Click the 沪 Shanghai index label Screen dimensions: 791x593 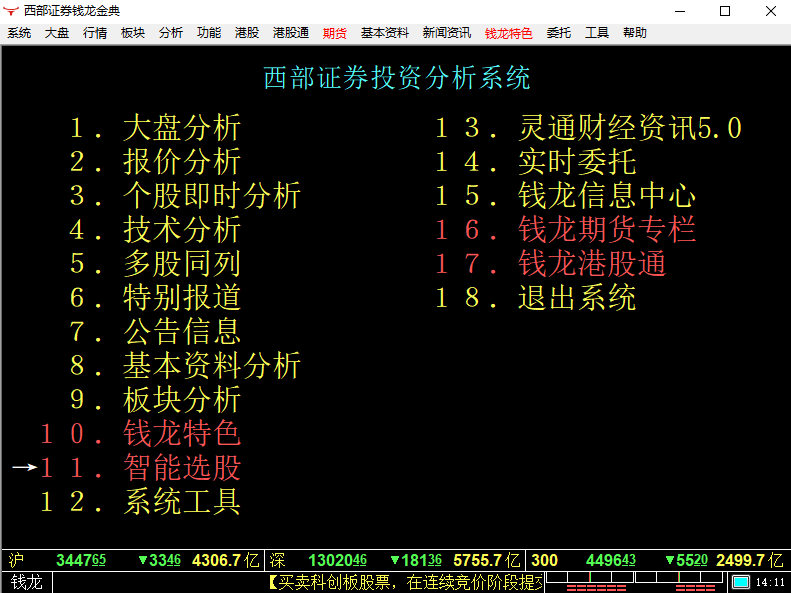pyautogui.click(x=16, y=560)
